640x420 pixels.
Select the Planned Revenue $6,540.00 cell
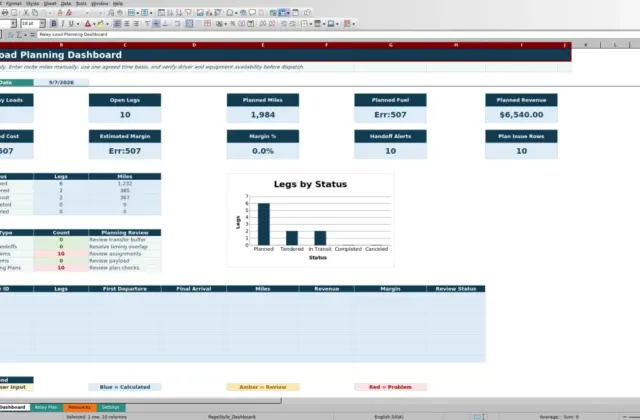point(521,115)
